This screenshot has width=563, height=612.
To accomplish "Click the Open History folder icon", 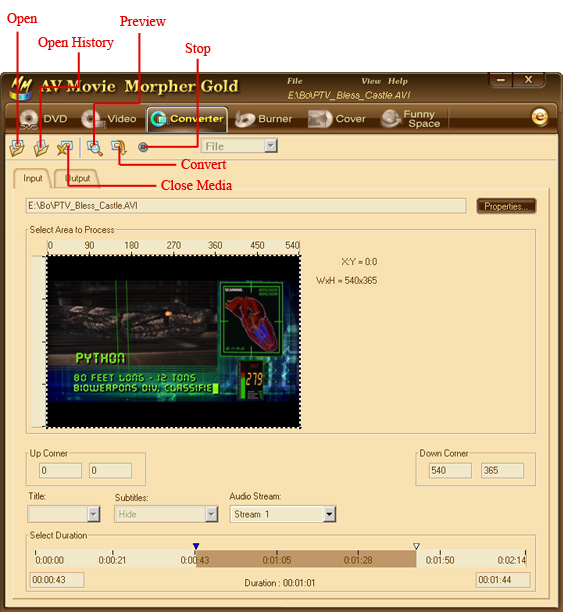I will pos(41,148).
